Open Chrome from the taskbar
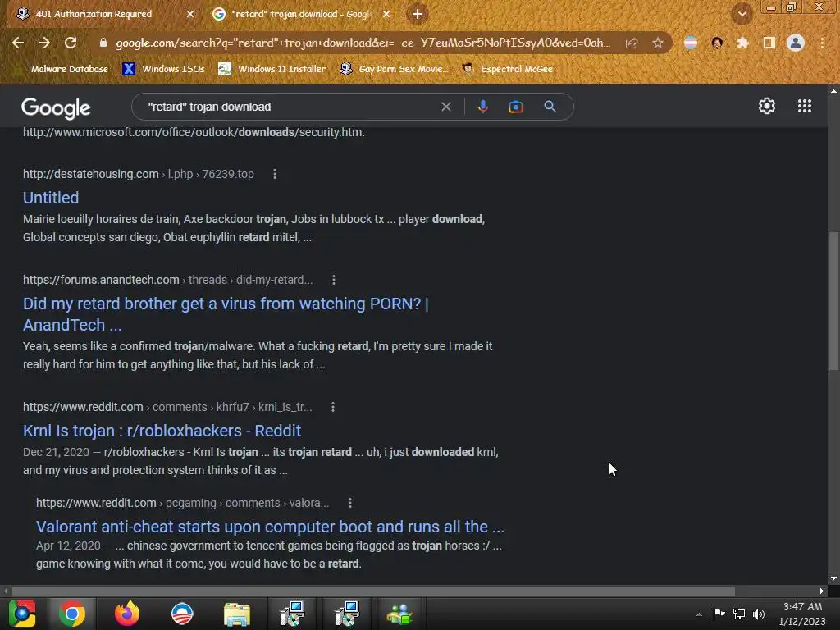This screenshot has height=630, width=840. 72,614
